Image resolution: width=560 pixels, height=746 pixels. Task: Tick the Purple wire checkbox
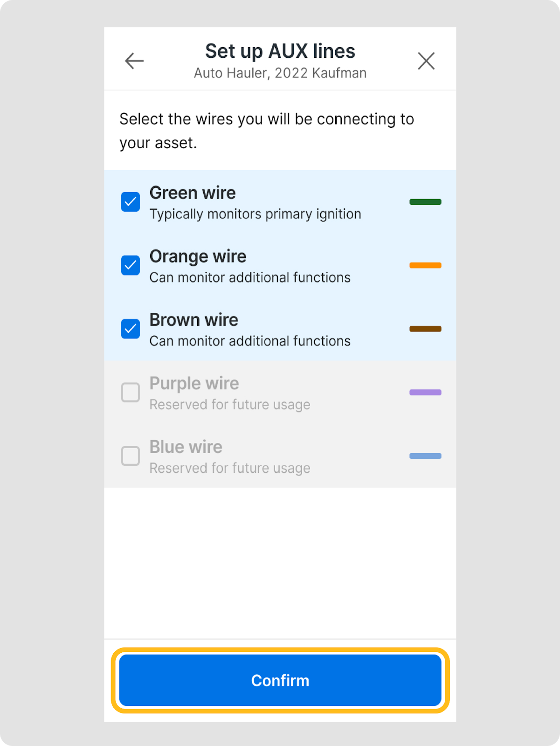coord(131,393)
